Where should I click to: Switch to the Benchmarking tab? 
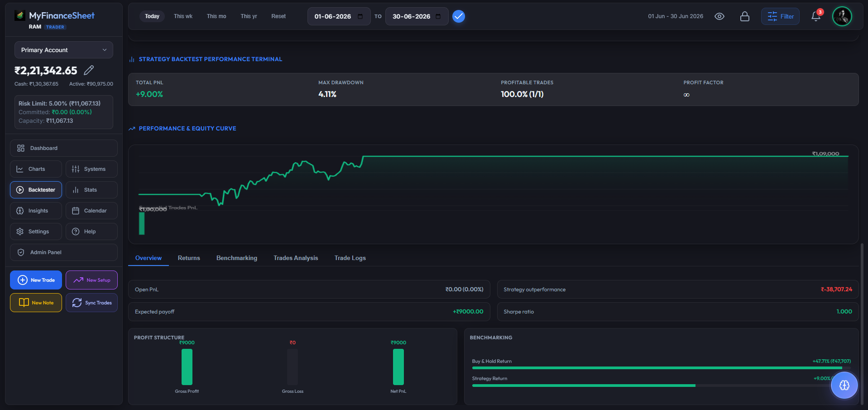(x=237, y=258)
